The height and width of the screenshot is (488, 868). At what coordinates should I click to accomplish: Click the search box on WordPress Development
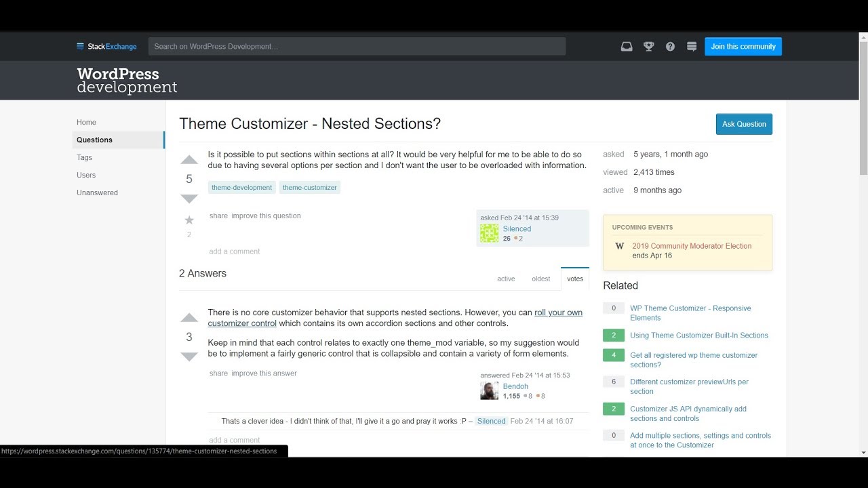tap(357, 46)
